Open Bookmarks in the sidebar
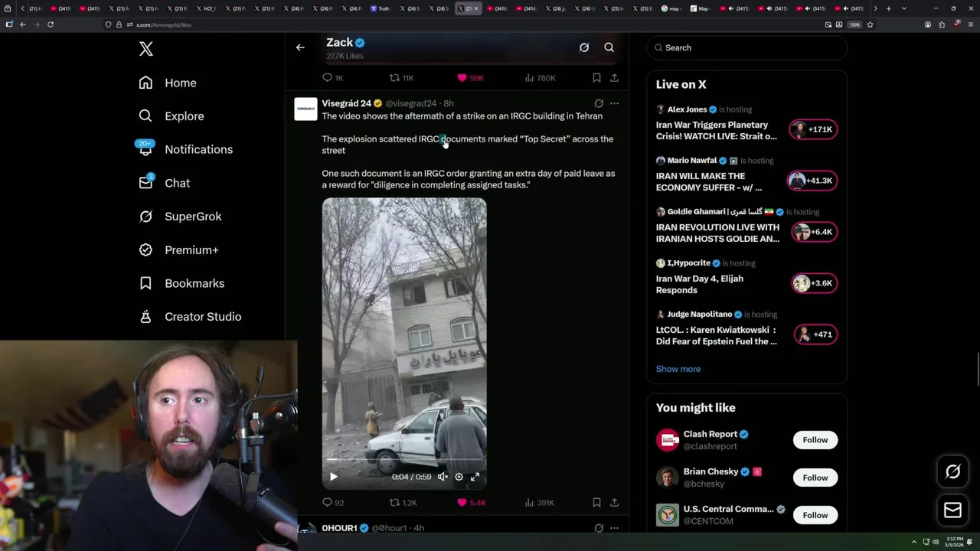 181,283
